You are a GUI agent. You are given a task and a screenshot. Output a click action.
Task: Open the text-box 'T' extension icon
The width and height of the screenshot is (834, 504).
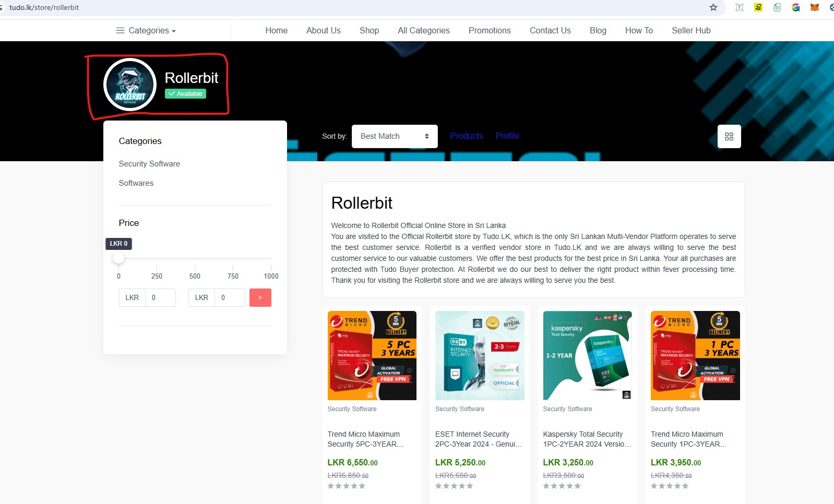739,7
